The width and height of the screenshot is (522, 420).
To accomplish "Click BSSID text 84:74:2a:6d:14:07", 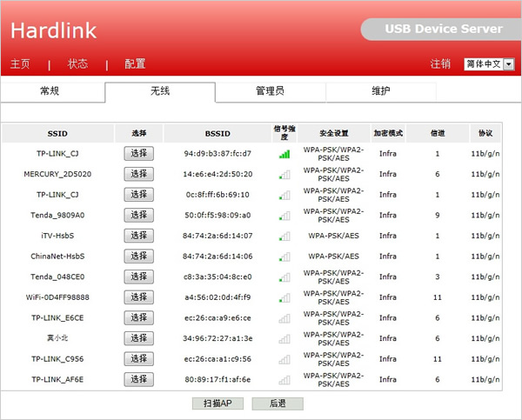I will tap(217, 236).
